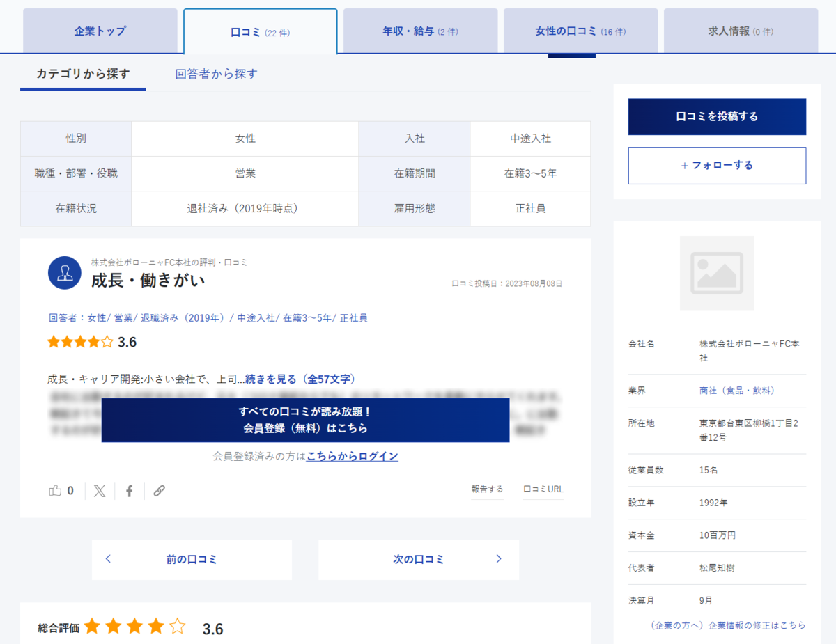Click the 在籍3〜5年 table cell
This screenshot has height=644, width=836.
[530, 174]
